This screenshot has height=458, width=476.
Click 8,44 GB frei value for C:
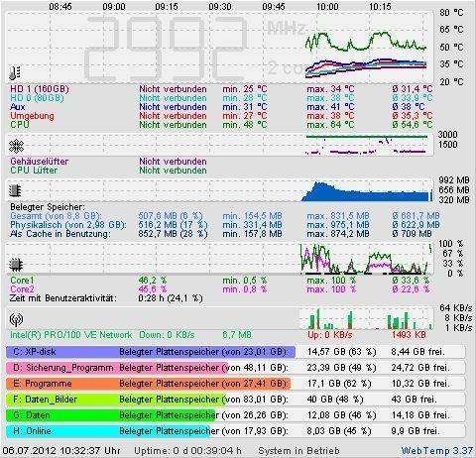[x=418, y=352]
